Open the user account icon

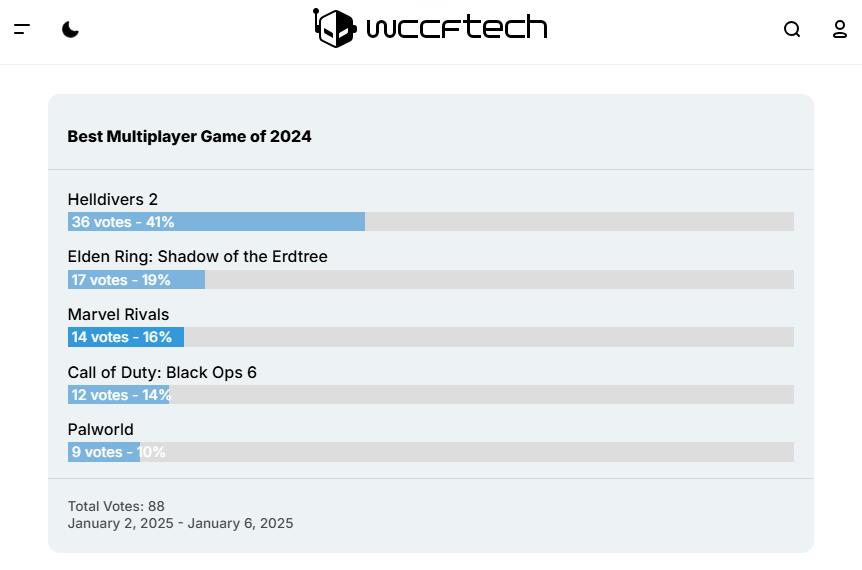(x=839, y=29)
